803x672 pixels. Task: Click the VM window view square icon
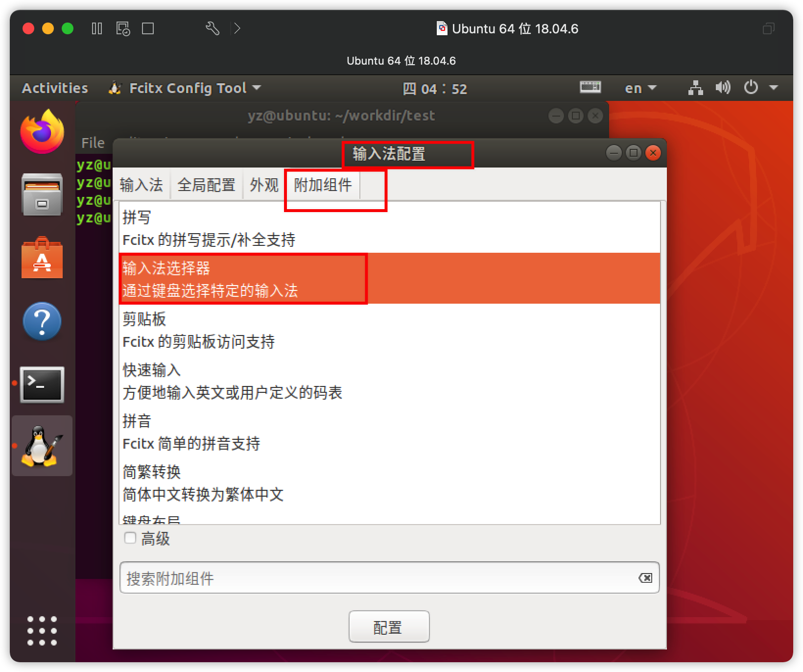tap(148, 28)
